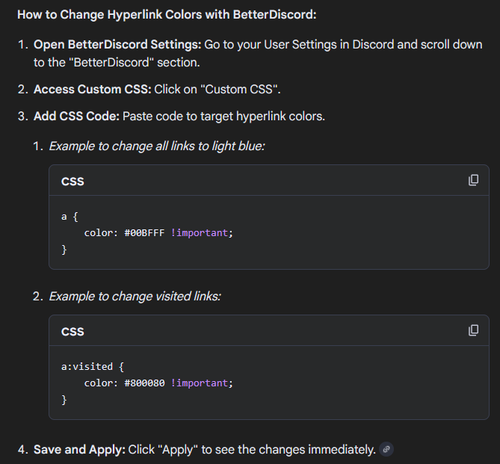Click 'Example to change visited links' italic text

point(135,296)
